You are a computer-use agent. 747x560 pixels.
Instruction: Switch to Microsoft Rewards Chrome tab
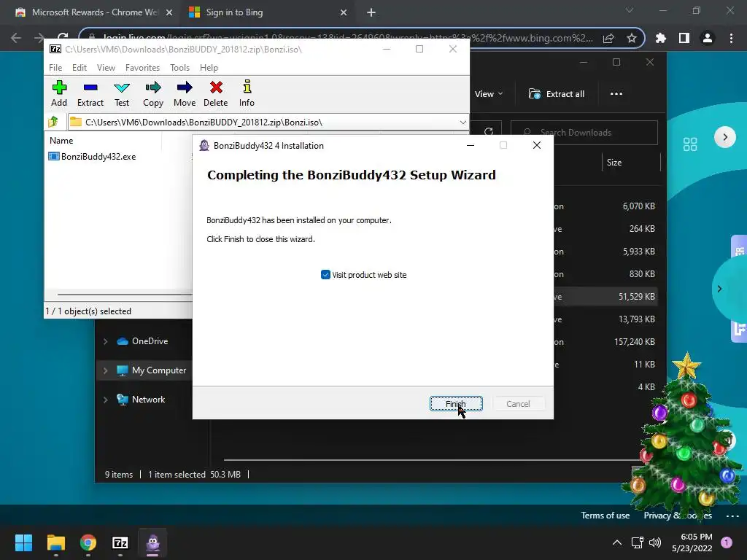click(x=94, y=12)
